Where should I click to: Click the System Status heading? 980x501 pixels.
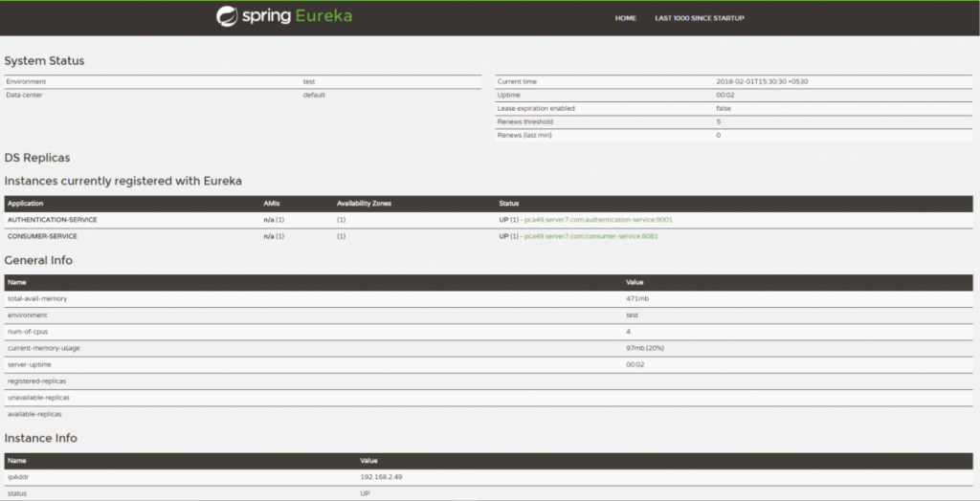pos(44,61)
